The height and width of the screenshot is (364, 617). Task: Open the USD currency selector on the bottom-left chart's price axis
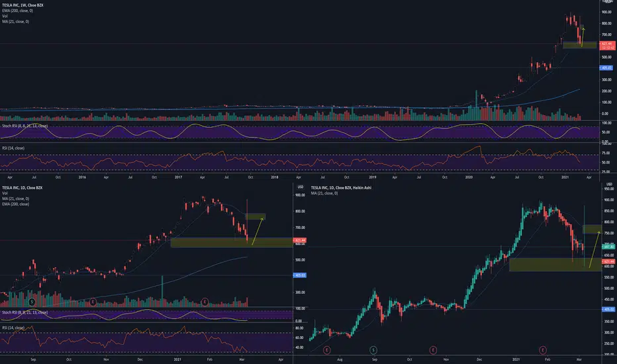pos(301,187)
